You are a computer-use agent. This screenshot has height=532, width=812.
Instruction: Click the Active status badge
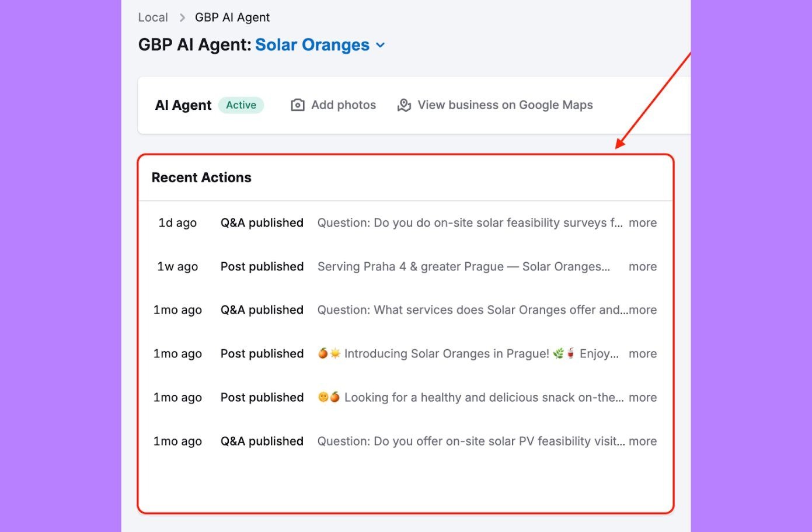click(241, 105)
